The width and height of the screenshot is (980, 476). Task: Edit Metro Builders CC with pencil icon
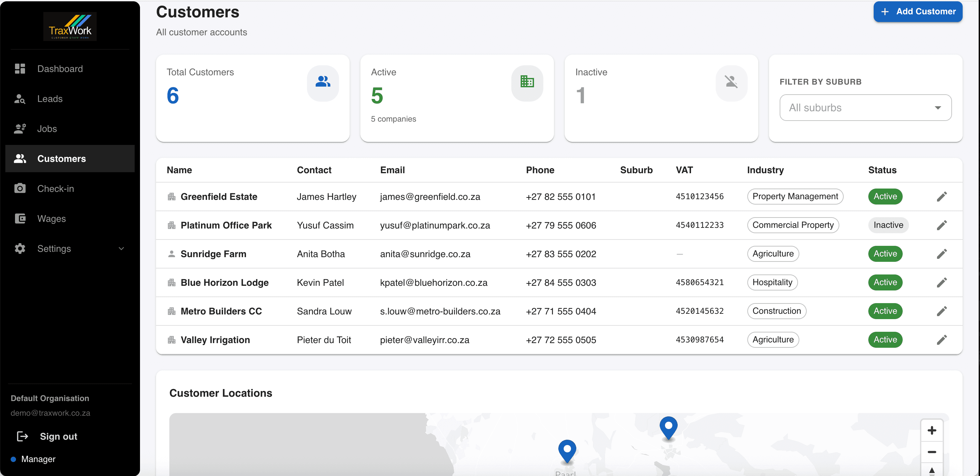click(x=942, y=311)
